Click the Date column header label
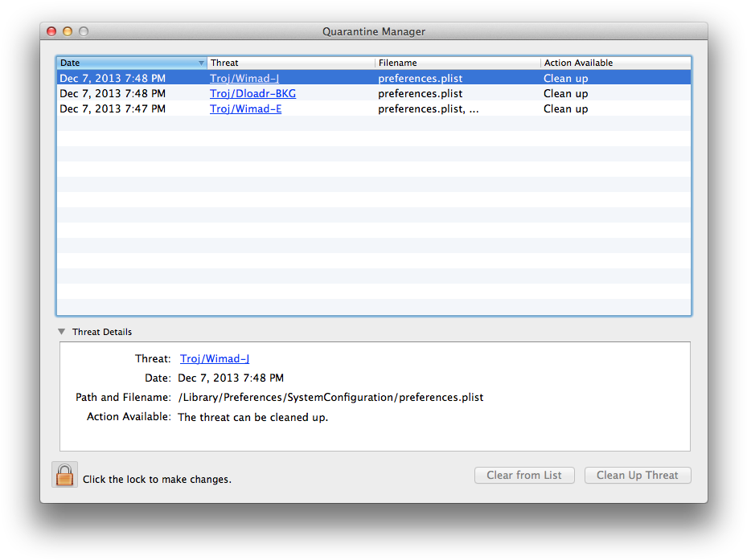The height and width of the screenshot is (560, 747). (x=71, y=63)
